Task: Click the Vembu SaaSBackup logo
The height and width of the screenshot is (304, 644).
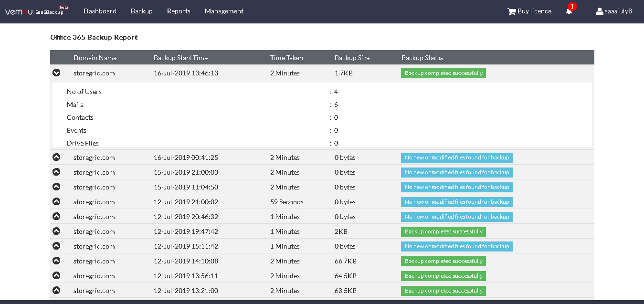Action: [x=36, y=11]
